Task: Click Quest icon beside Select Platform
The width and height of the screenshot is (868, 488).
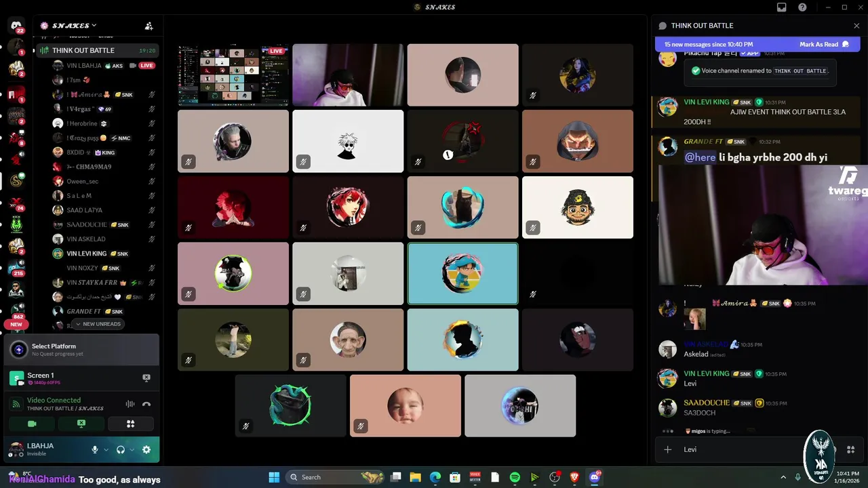Action: click(19, 350)
